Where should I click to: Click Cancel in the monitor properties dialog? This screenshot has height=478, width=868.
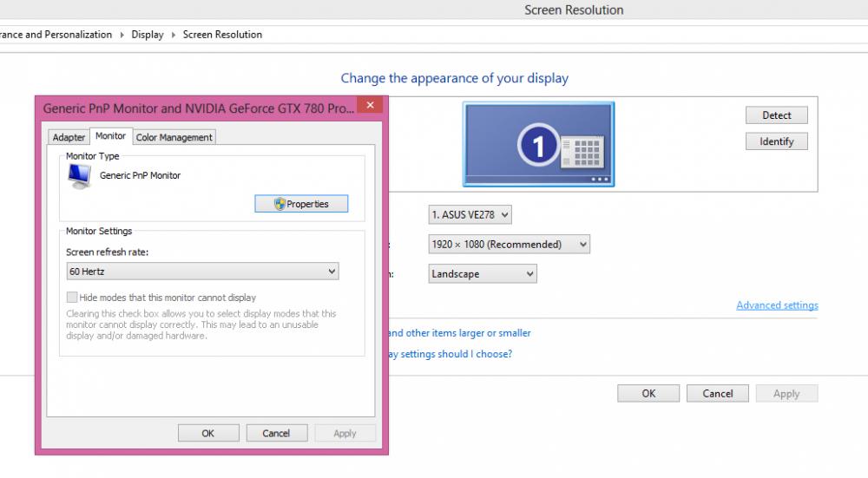(276, 433)
